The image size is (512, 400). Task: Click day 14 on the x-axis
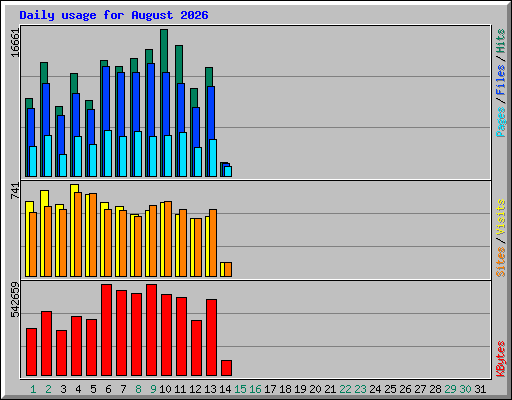pos(225,389)
